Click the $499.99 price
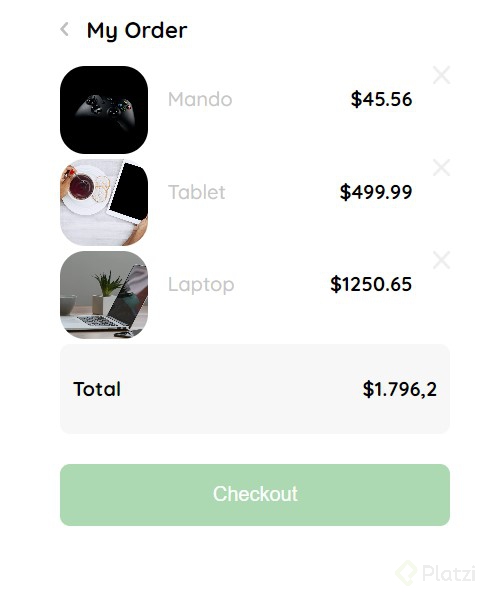This screenshot has height=592, width=480. click(x=376, y=192)
